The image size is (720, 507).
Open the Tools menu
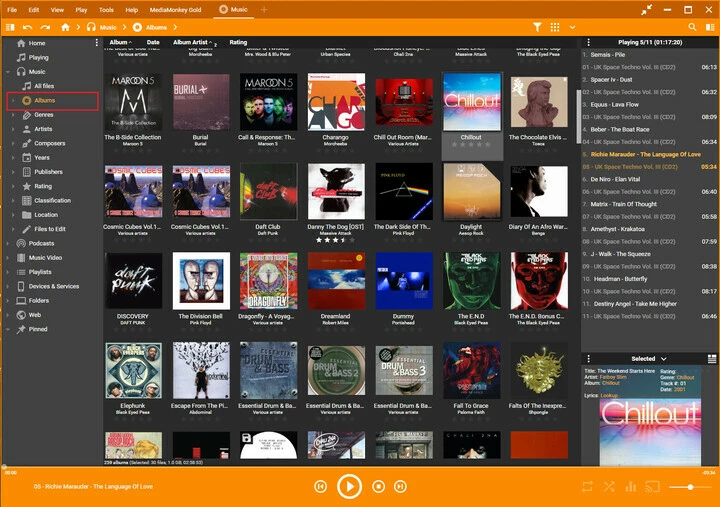click(106, 10)
